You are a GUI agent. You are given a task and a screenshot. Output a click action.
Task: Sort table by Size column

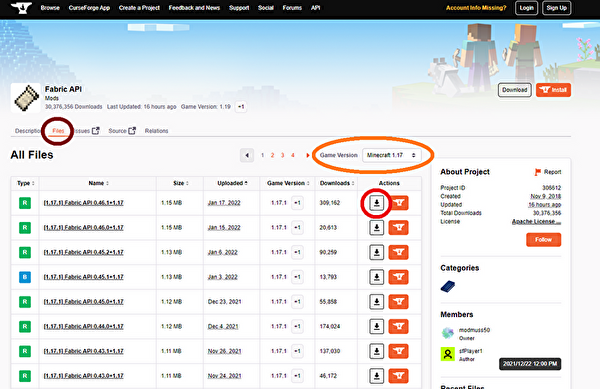[180, 183]
